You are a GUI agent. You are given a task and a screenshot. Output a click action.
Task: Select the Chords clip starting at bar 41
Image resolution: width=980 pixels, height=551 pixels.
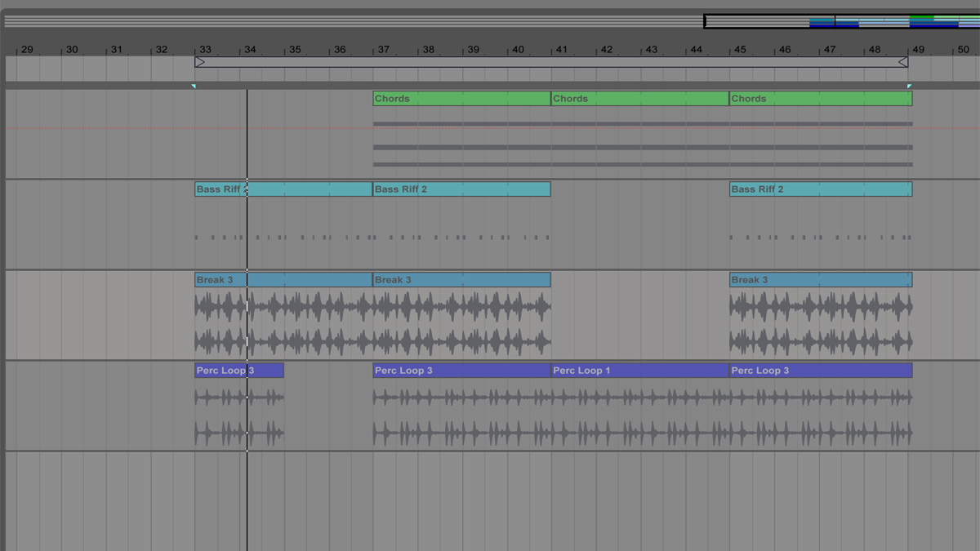(639, 99)
